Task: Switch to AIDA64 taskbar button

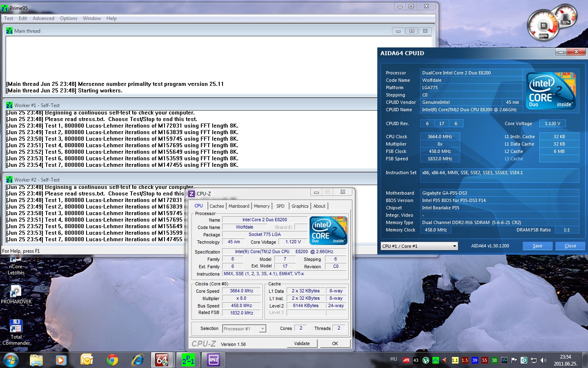Action: tap(163, 360)
